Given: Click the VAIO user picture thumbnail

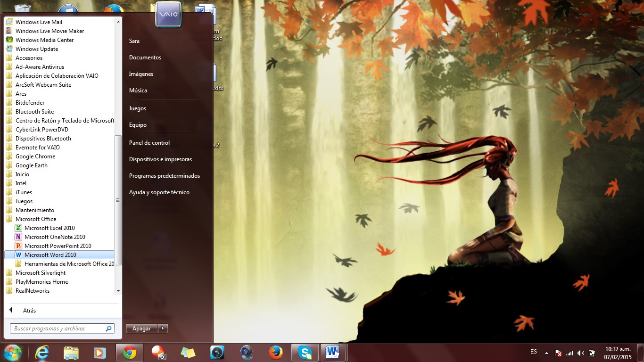Looking at the screenshot, I should [x=168, y=14].
